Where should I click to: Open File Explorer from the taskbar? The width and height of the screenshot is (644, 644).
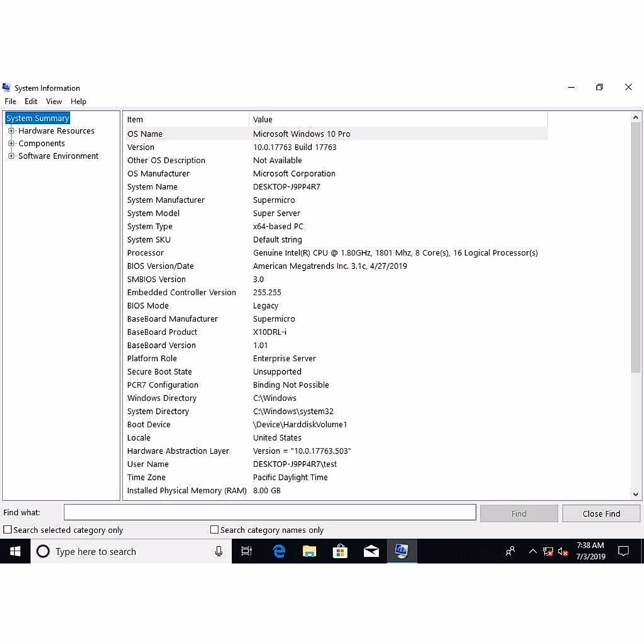point(310,551)
